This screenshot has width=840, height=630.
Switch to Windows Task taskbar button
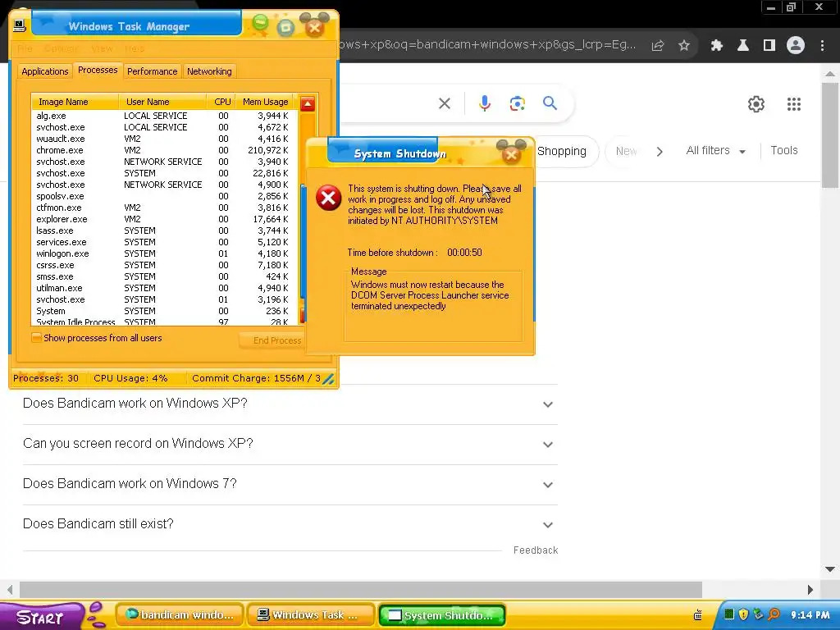point(311,615)
